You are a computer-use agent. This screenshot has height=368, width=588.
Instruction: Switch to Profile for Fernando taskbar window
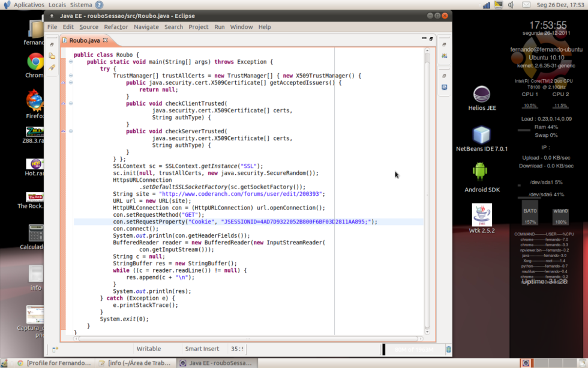[54, 363]
